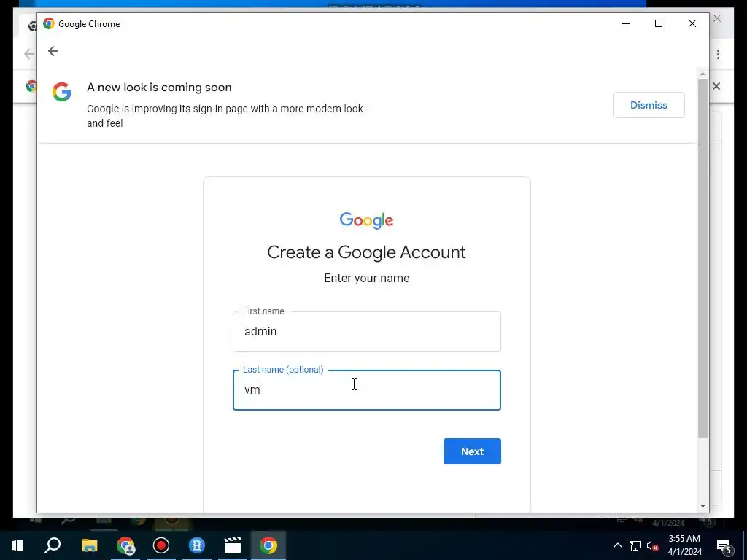Close the background Chrome panel with X
The width and height of the screenshot is (747, 560).
[x=716, y=86]
